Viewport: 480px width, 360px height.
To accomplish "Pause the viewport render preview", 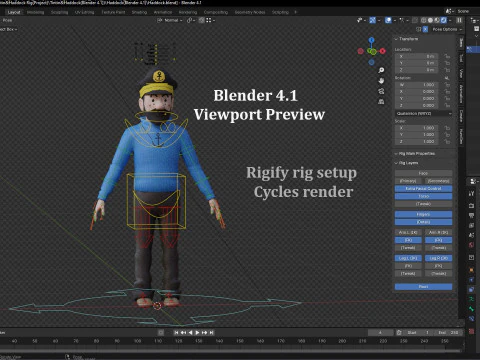I will coord(459,20).
